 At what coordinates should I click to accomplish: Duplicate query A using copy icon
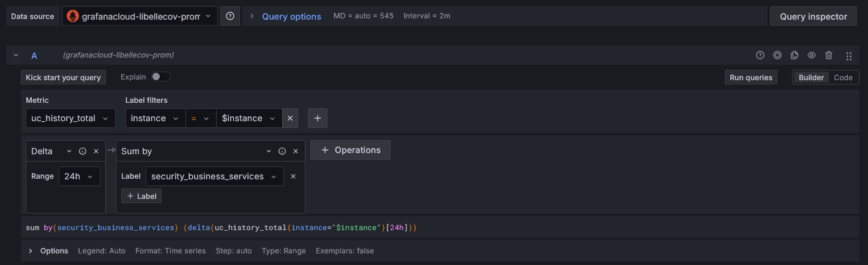tap(795, 55)
